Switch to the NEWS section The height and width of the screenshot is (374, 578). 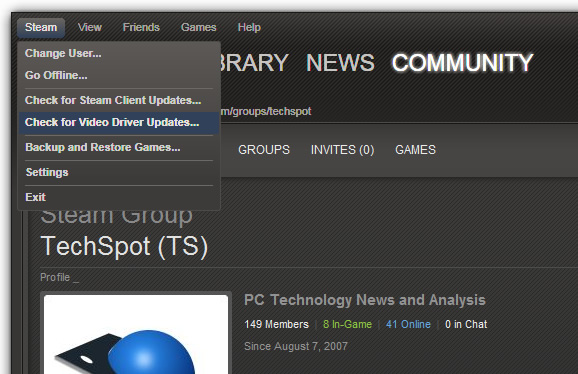[340, 63]
